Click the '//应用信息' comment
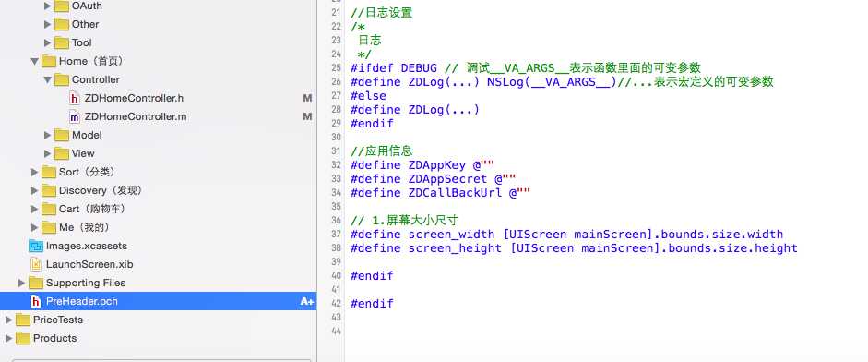The image size is (868, 362). click(381, 151)
